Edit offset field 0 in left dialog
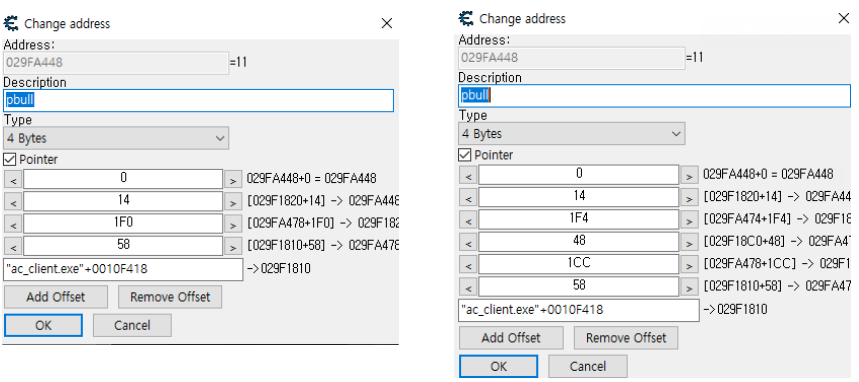This screenshot has height=382, width=859. [x=123, y=179]
